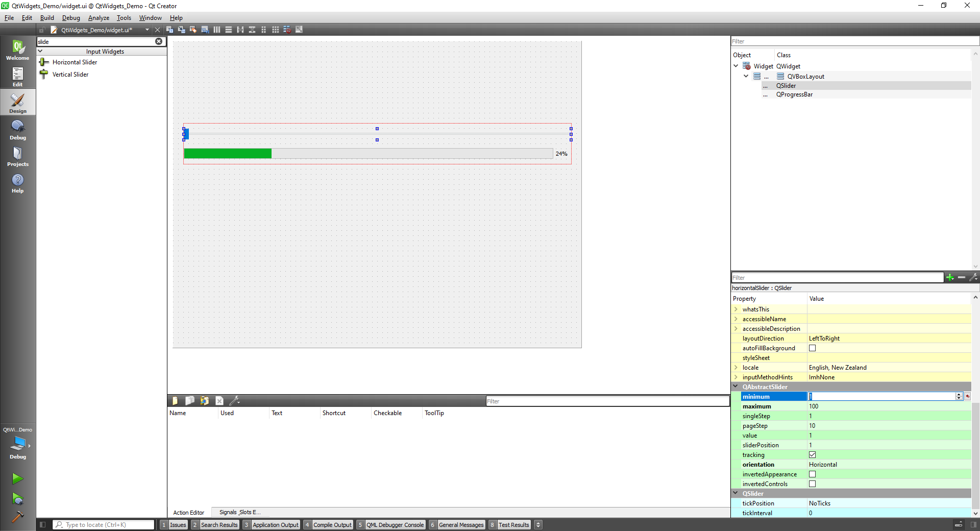Open the Analyze menu
The image size is (980, 531).
[x=99, y=18]
